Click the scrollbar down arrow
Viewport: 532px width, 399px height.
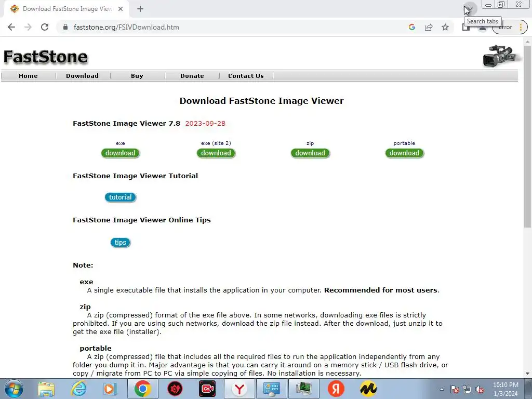tap(528, 374)
